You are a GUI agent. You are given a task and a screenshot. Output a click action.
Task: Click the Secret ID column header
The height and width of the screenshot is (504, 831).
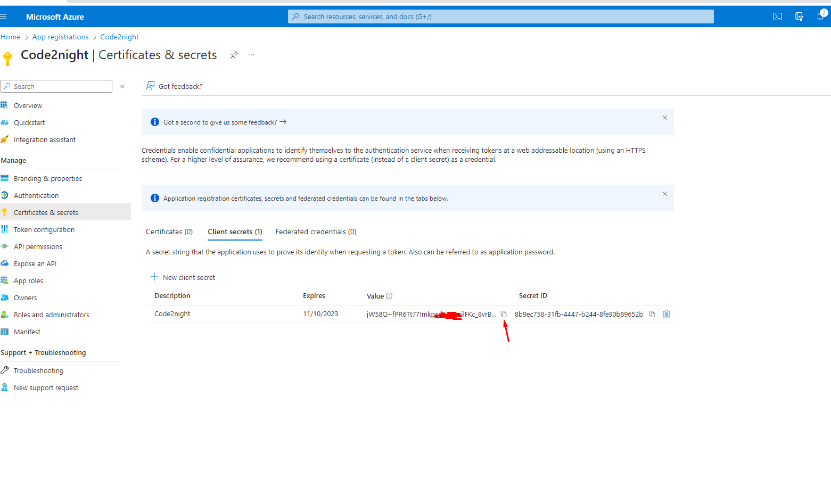click(x=533, y=295)
